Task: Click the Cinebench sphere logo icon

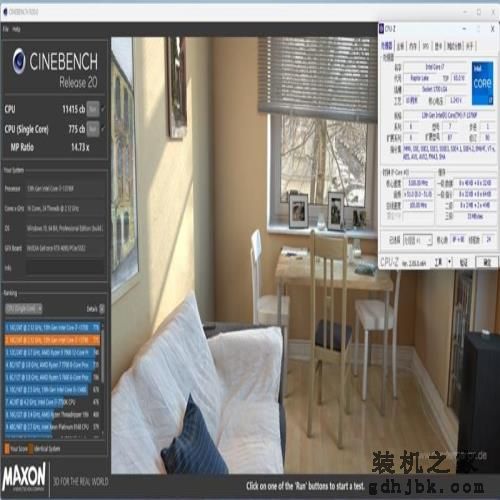Action: pos(19,61)
